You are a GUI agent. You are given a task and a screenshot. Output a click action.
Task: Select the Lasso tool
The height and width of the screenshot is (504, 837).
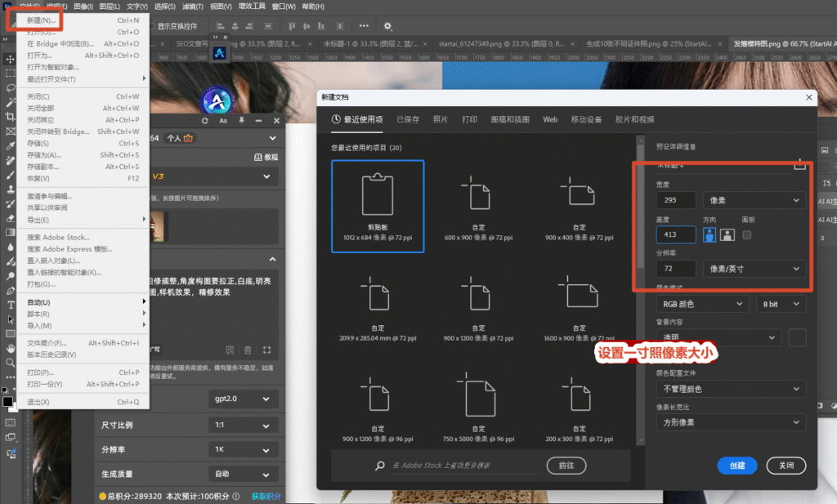click(x=10, y=87)
